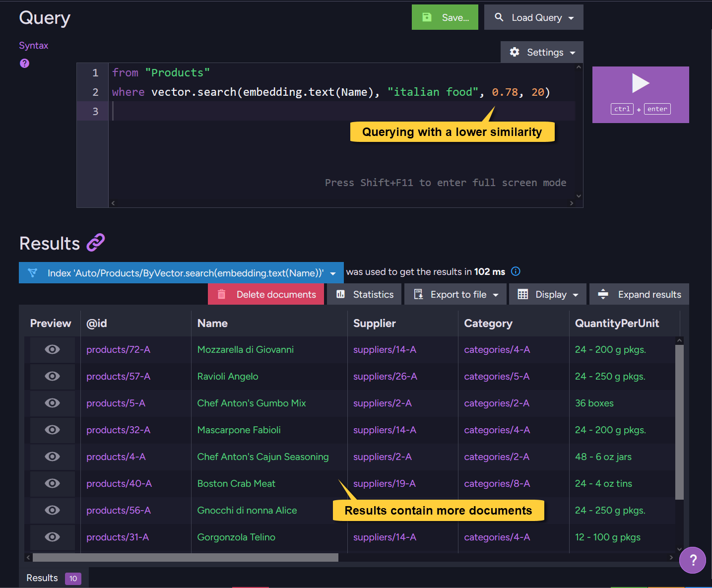Open the products/57-A id link
This screenshot has width=712, height=588.
[118, 376]
